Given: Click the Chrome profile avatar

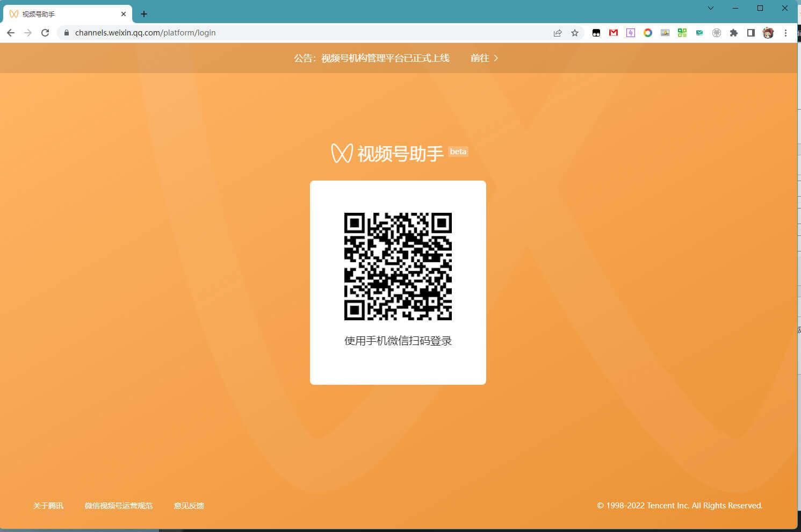Looking at the screenshot, I should [x=768, y=33].
